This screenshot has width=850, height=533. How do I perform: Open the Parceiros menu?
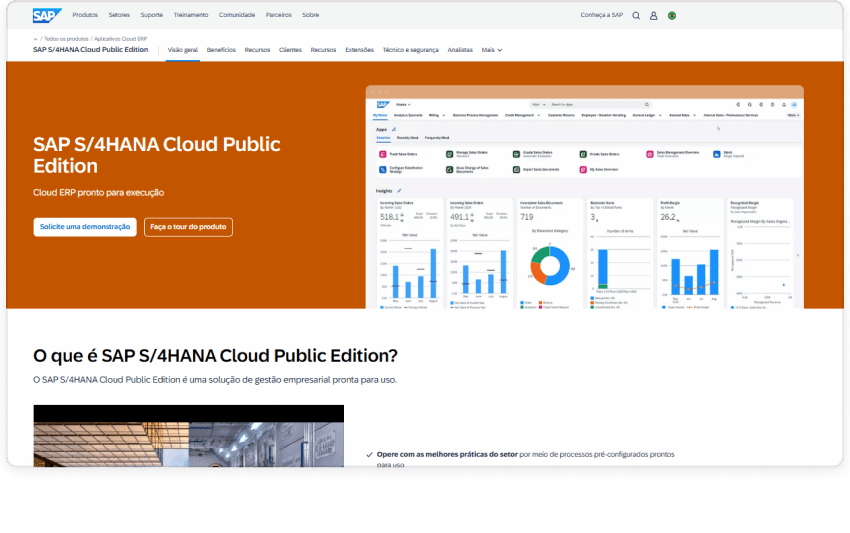pyautogui.click(x=279, y=15)
